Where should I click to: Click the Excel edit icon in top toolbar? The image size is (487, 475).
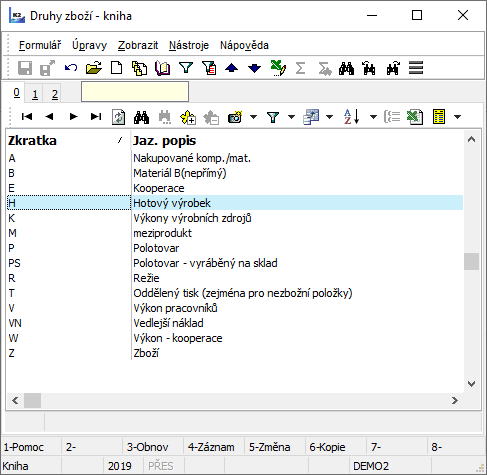click(x=278, y=68)
